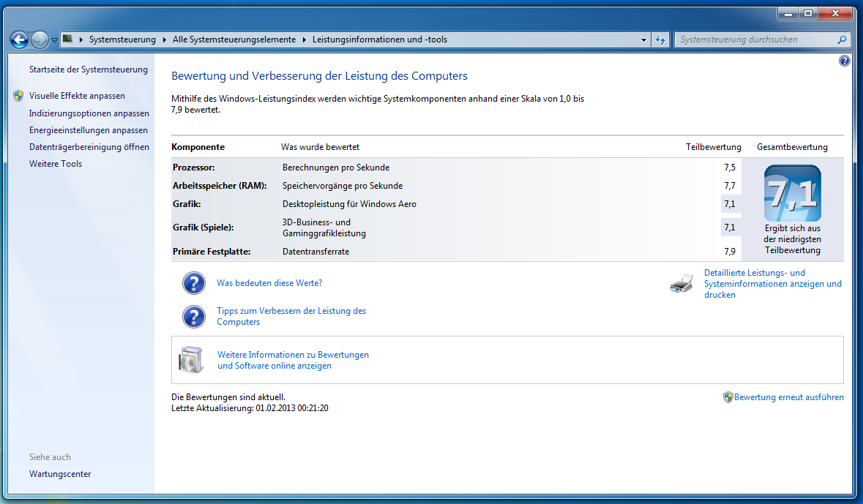
Task: Run 'Bewertung erneut ausführen' to re-assess
Action: pos(788,397)
